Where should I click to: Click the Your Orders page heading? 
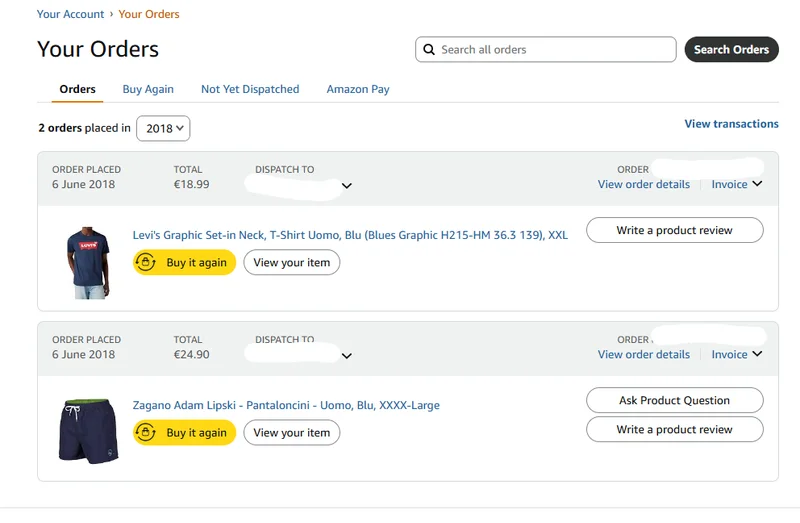(x=98, y=49)
